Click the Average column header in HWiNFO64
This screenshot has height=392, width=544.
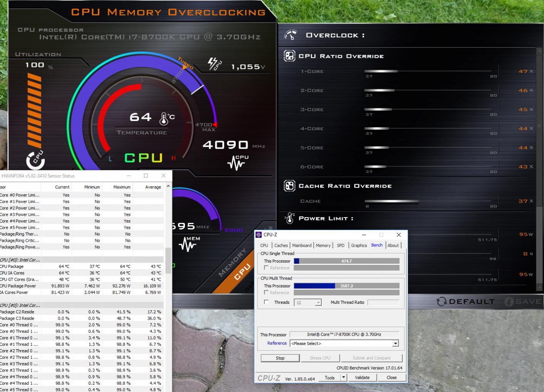pos(148,187)
